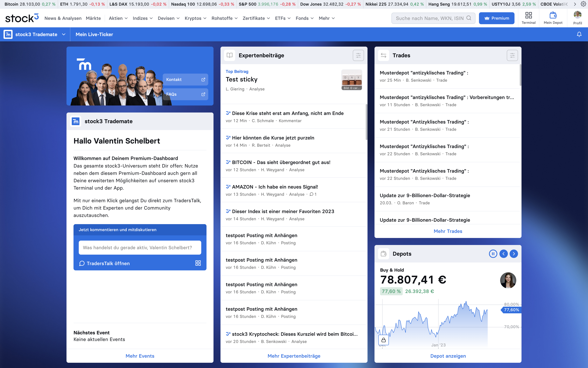Click the Expertenbeiträge list scrollbar
The width and height of the screenshot is (588, 368).
point(366,122)
